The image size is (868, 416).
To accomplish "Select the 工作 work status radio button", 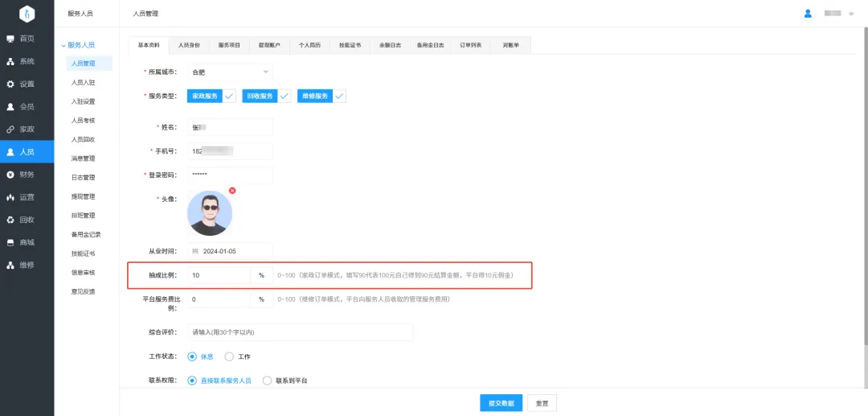I will tap(229, 356).
